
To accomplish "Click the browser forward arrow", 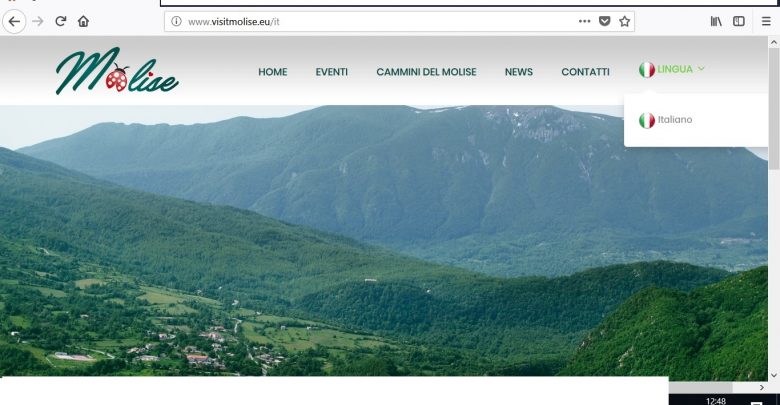I will point(38,21).
